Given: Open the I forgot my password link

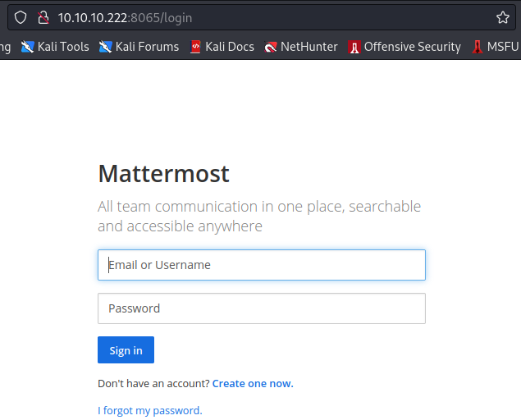Looking at the screenshot, I should coord(150,411).
